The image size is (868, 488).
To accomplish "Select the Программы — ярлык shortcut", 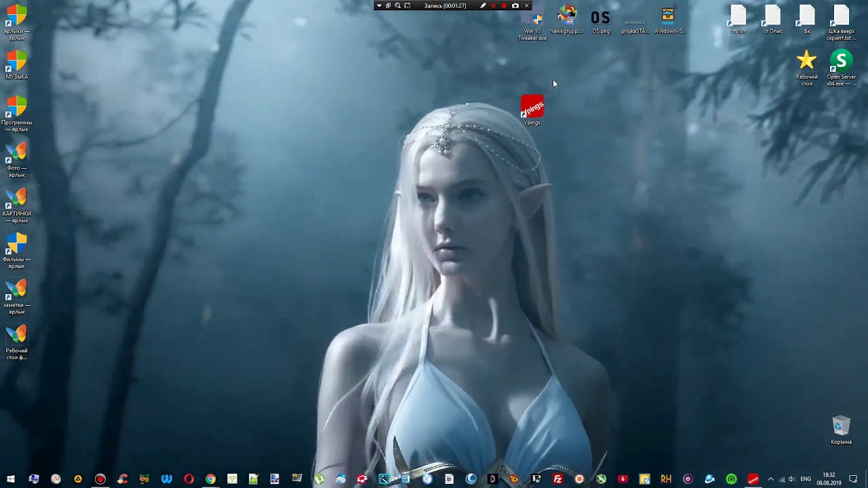I will click(x=17, y=114).
